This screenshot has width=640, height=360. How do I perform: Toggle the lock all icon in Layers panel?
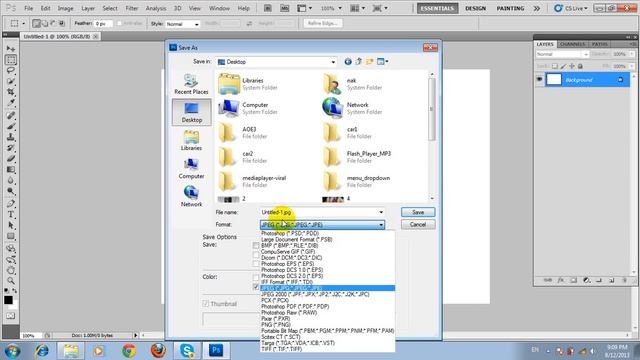click(x=580, y=66)
